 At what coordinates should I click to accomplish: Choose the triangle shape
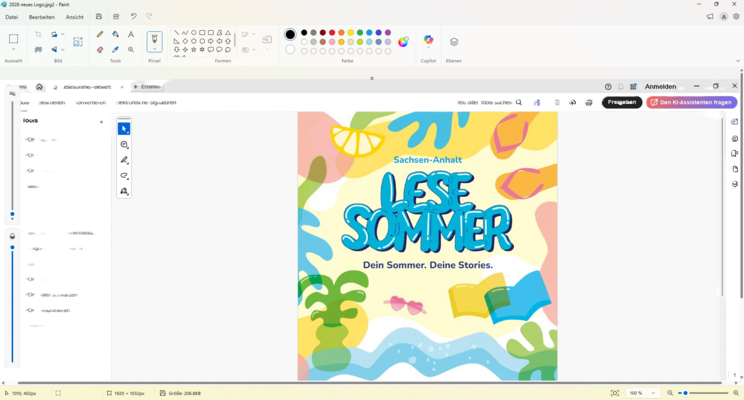tap(228, 33)
